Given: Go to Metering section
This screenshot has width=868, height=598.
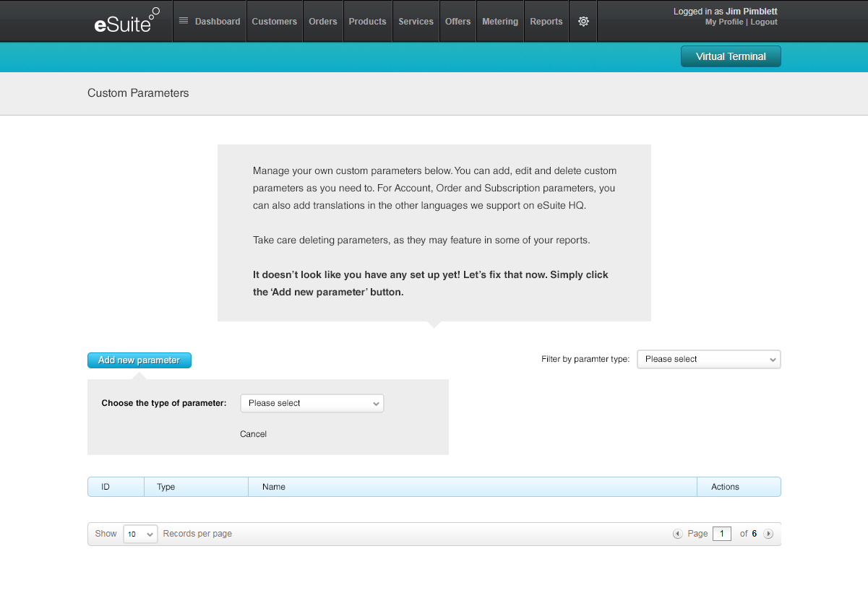Looking at the screenshot, I should [x=500, y=22].
